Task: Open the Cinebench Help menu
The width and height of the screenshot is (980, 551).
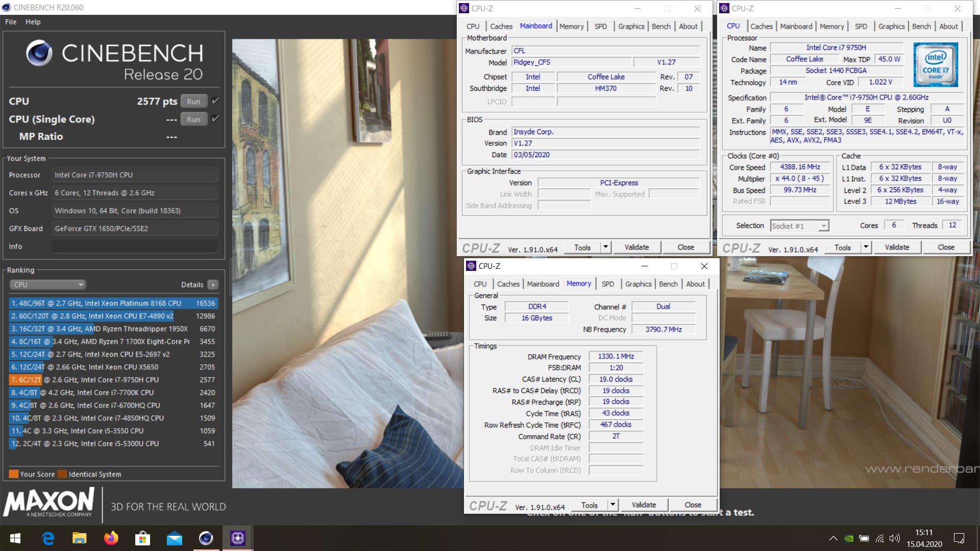Action: click(x=33, y=22)
